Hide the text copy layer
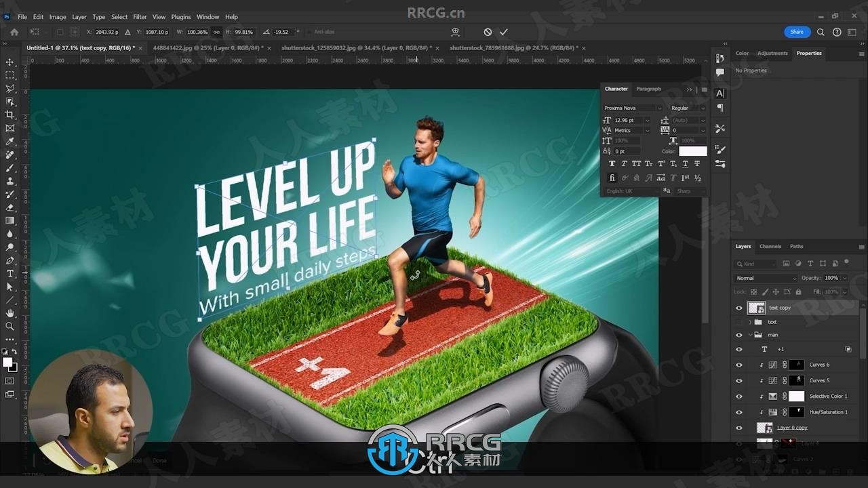The width and height of the screenshot is (868, 488). 739,308
